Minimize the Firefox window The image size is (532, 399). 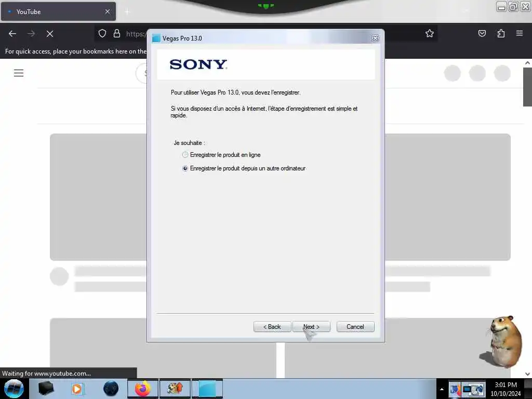click(x=501, y=7)
